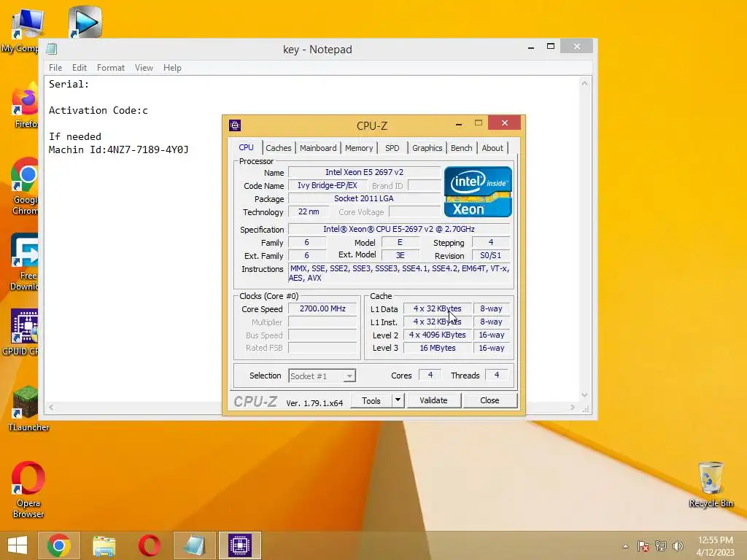Open the volume speaker icon
Screen dimensions: 747x560
pos(678,546)
